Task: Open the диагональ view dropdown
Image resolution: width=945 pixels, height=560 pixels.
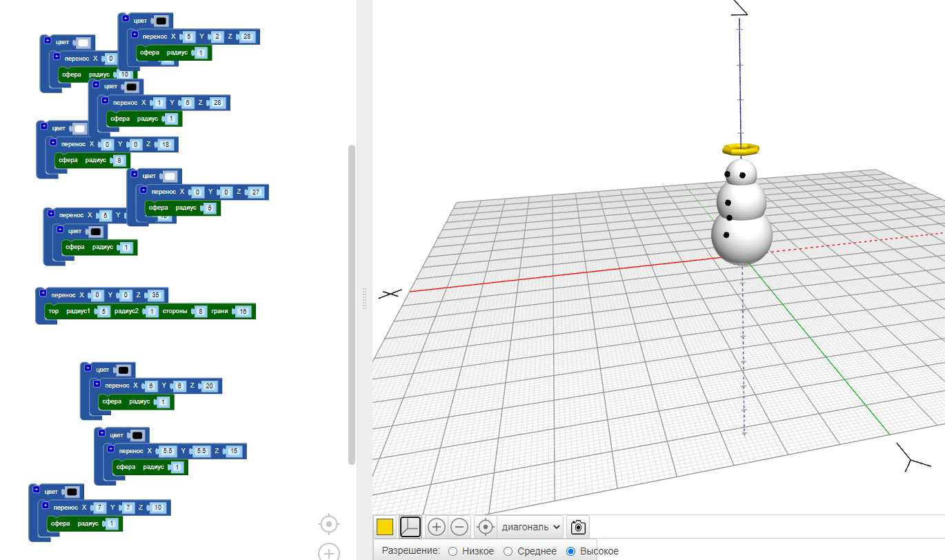Action: [x=530, y=527]
